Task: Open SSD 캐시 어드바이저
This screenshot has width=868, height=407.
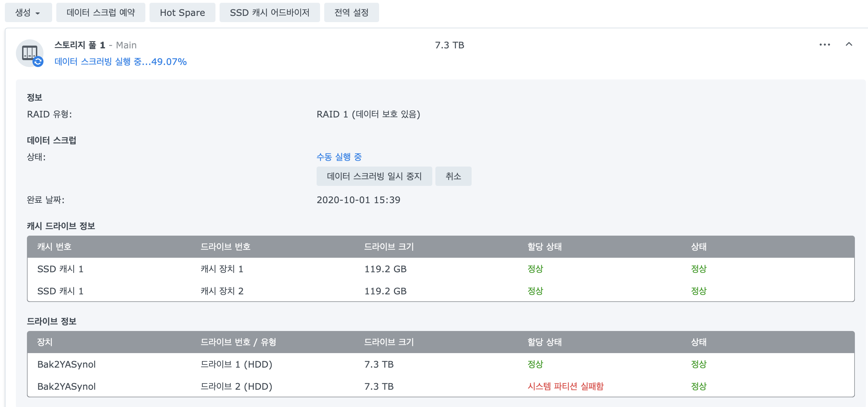Action: (x=269, y=13)
